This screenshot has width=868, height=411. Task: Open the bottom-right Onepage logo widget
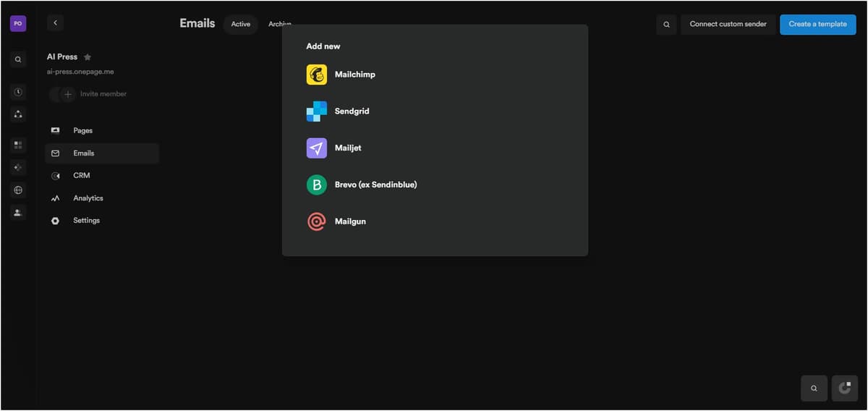(845, 389)
